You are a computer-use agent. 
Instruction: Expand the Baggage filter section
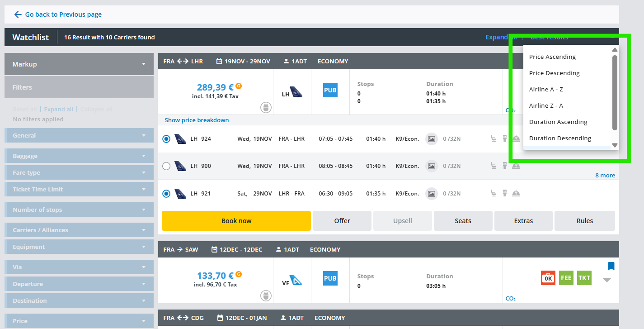click(x=79, y=156)
